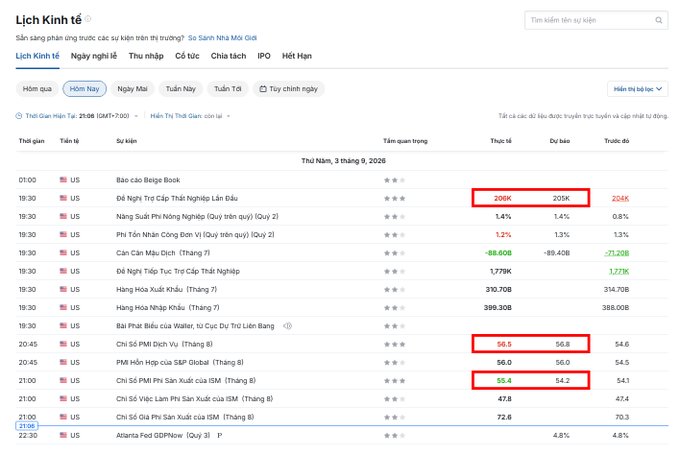Click the calendar icon in Tùy chỉnh ngày
This screenshot has width=680, height=455.
263,89
